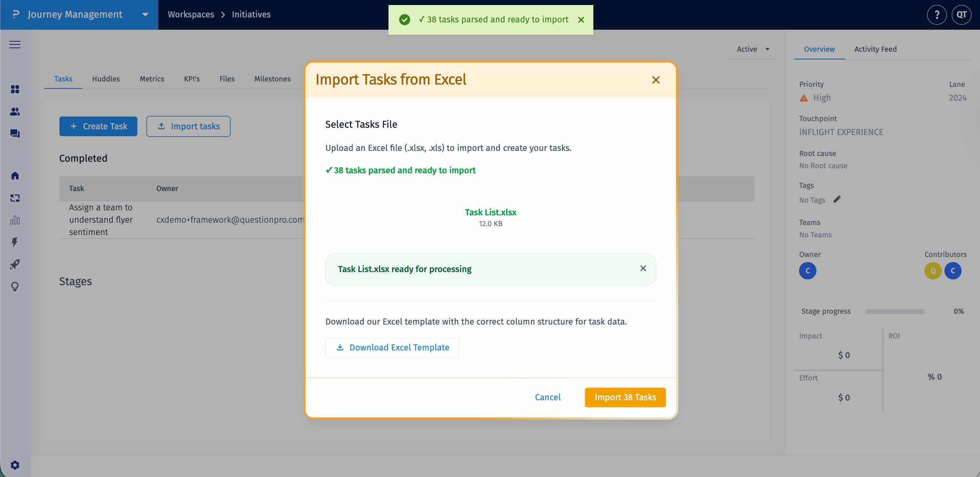Open the QT profile avatar menu
The height and width of the screenshot is (477, 980).
(x=961, y=15)
